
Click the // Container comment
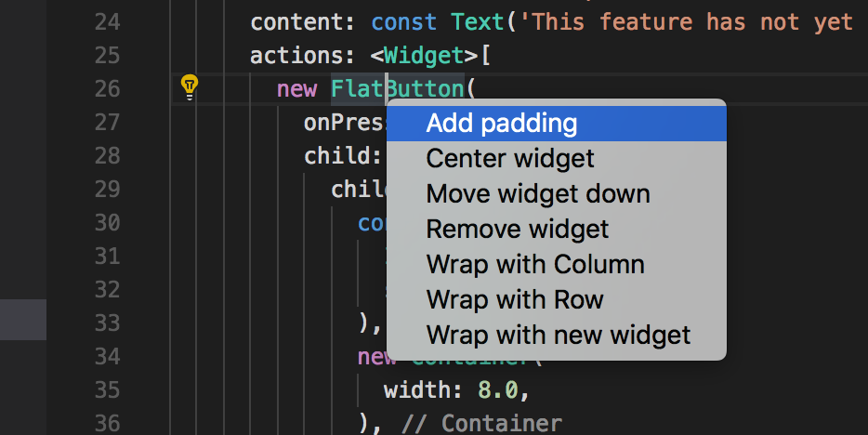click(481, 423)
